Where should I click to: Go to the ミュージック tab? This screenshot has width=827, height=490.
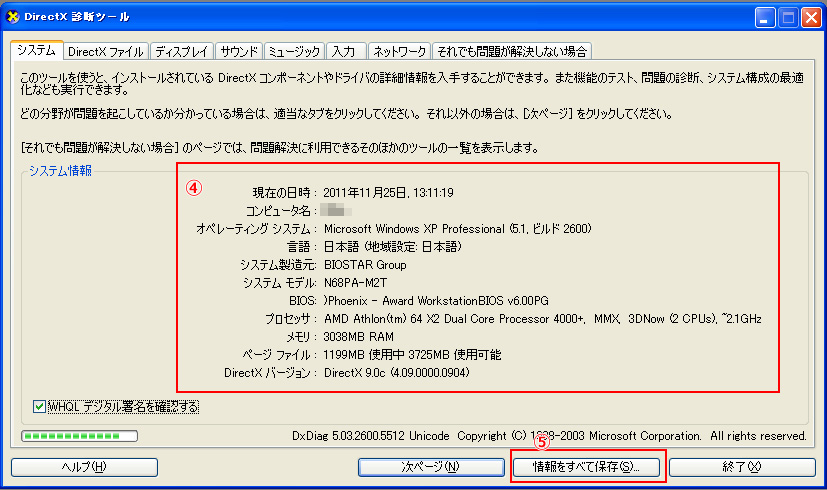click(294, 52)
